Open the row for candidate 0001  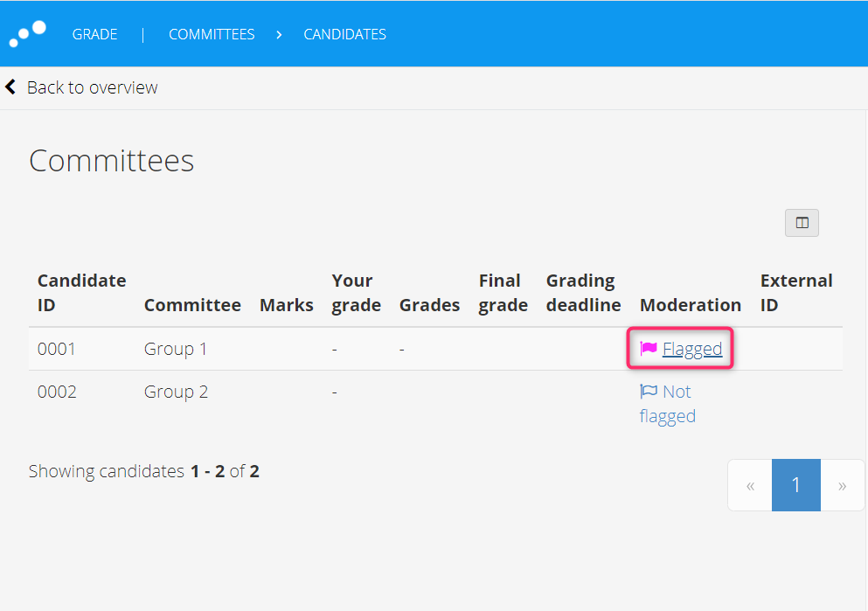(435, 349)
